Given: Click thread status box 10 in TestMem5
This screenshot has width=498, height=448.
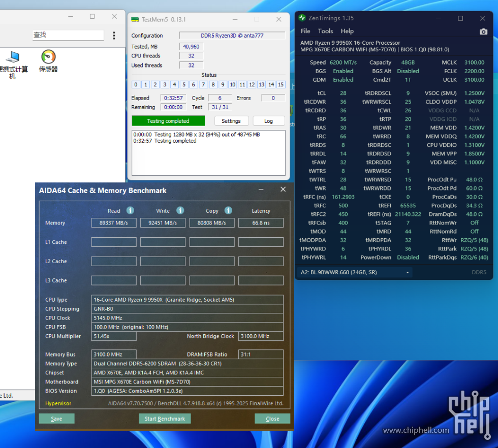Looking at the screenshot, I should [233, 84].
